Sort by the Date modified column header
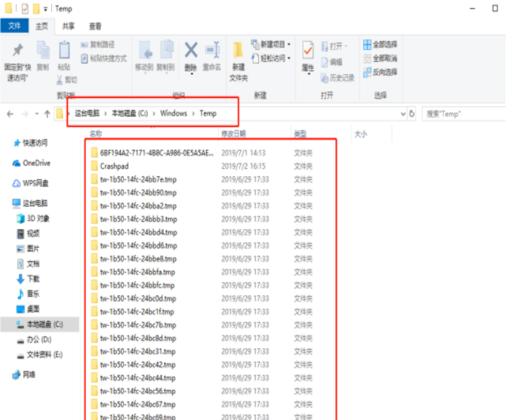The width and height of the screenshot is (507, 420). point(234,133)
